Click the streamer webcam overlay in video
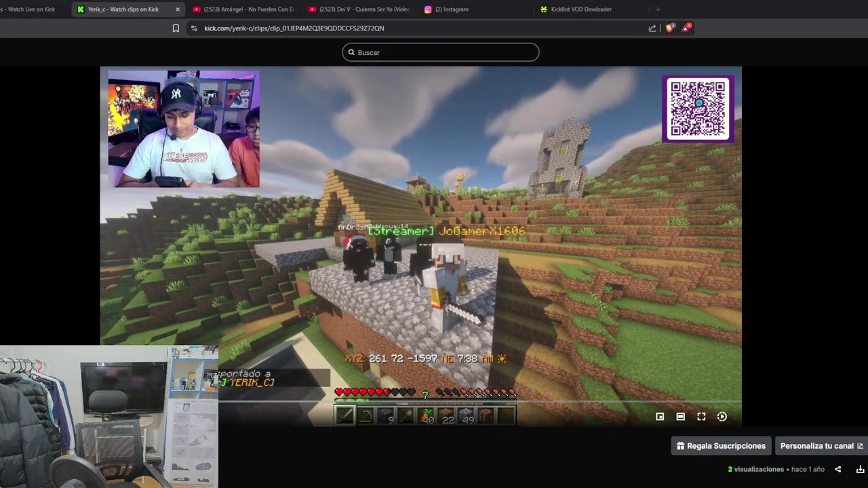This screenshot has height=488, width=868. tap(184, 129)
